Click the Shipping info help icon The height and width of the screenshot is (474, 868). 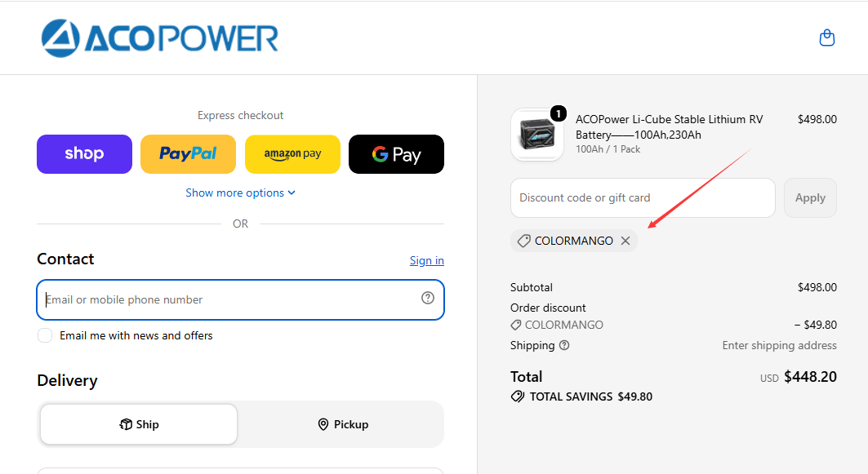click(564, 345)
